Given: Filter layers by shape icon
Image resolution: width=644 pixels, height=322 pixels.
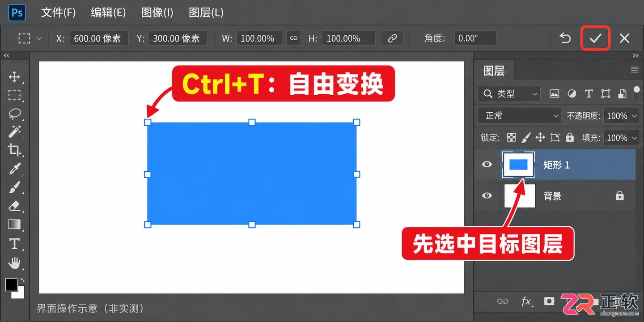Looking at the screenshot, I should 606,94.
